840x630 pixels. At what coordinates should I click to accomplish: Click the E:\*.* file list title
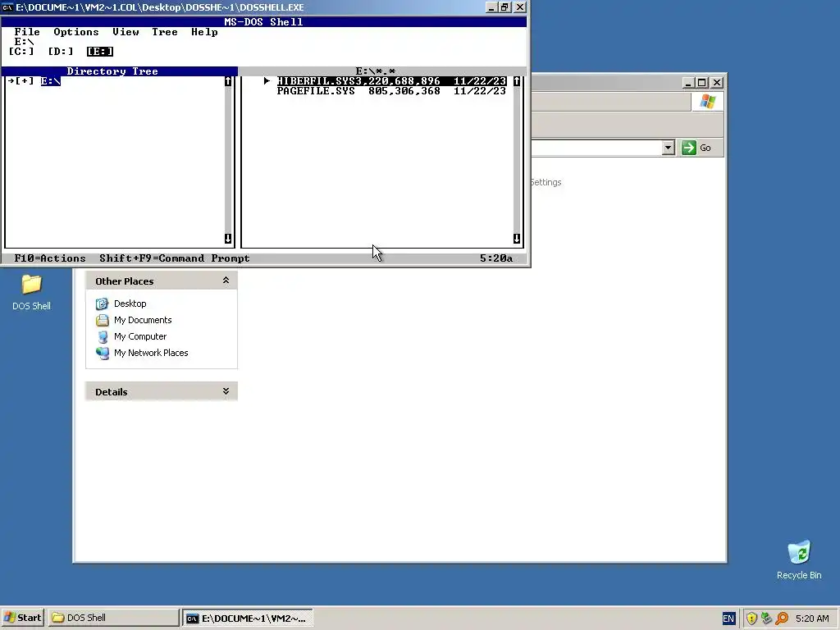(376, 71)
